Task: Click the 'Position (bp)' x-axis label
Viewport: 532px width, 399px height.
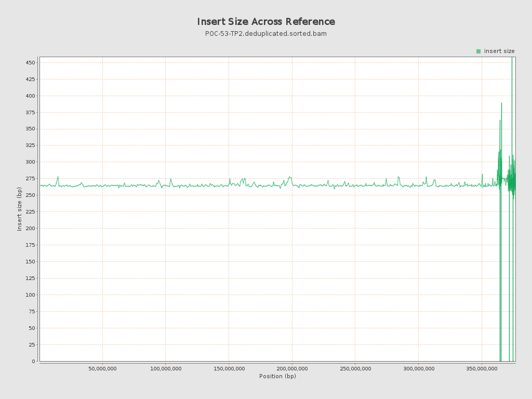Action: pos(277,376)
